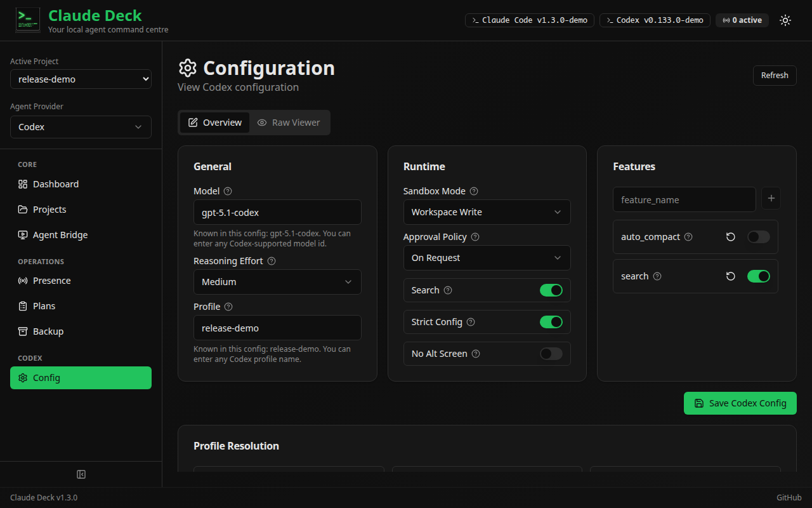Click the Model input field
Viewport: 812px width, 508px height.
point(277,212)
